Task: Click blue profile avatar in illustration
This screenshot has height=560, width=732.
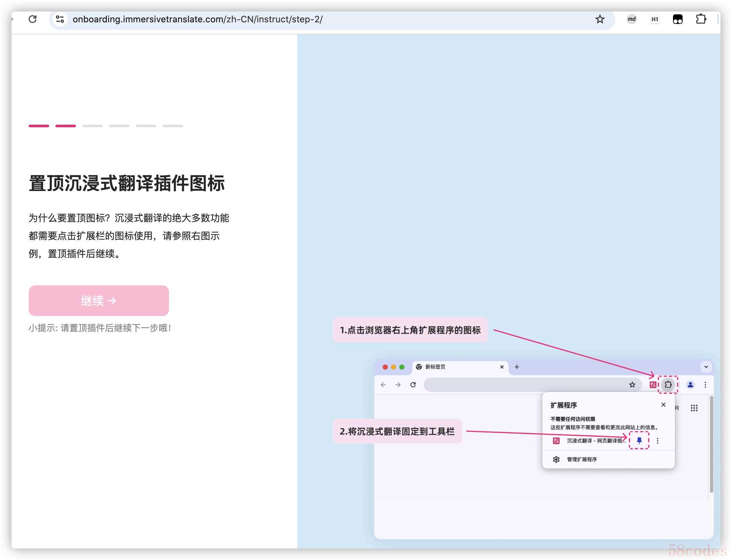Action: [690, 385]
